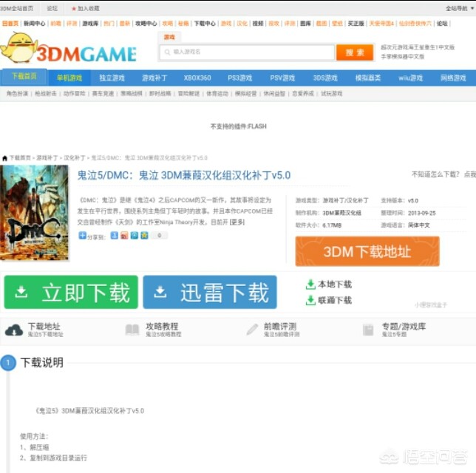This screenshot has width=476, height=473.
Task: Click the orange 3DM下载地址 button
Action: tap(367, 252)
